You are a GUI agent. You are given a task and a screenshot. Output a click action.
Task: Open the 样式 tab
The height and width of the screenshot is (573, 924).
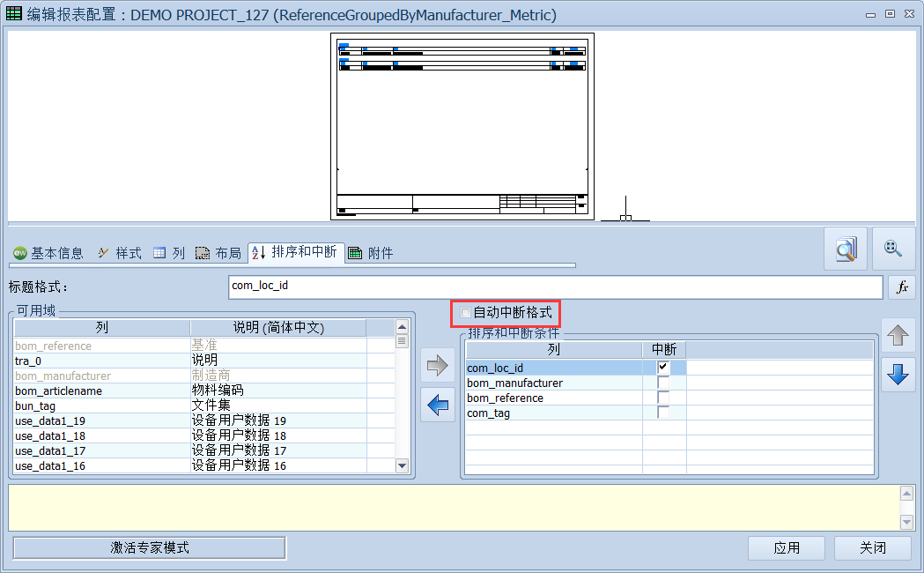120,253
